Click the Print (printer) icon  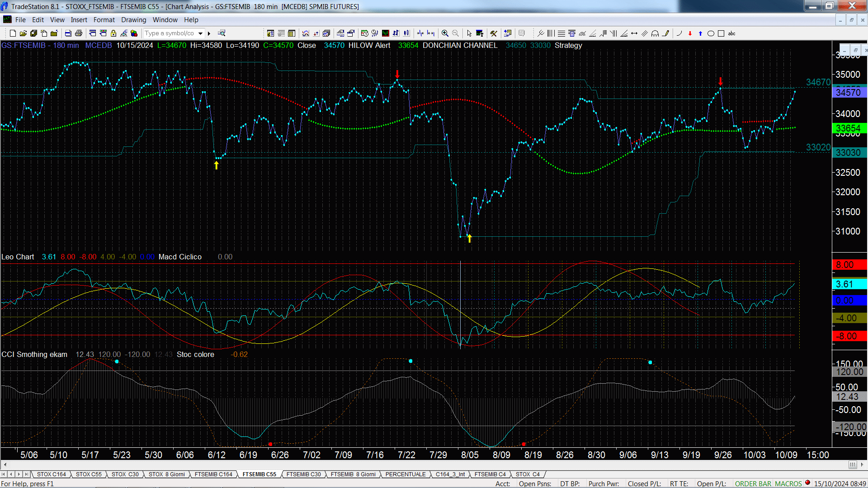coord(78,33)
